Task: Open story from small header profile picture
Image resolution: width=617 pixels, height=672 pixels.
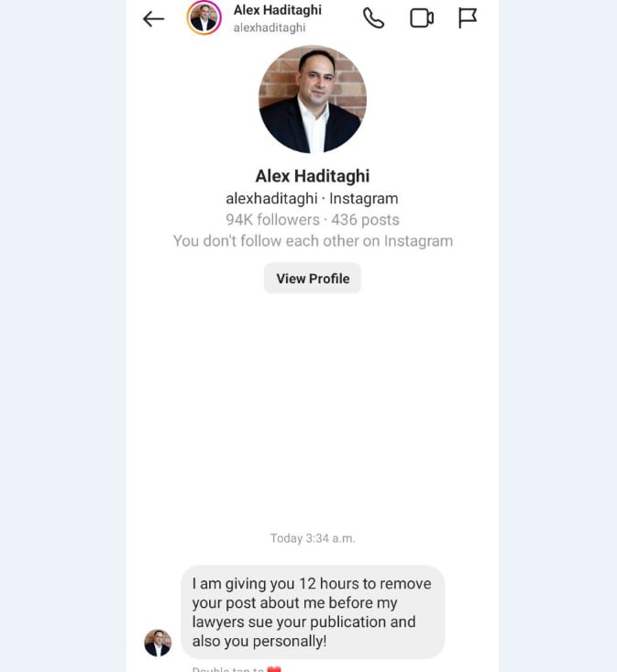Action: [x=204, y=18]
